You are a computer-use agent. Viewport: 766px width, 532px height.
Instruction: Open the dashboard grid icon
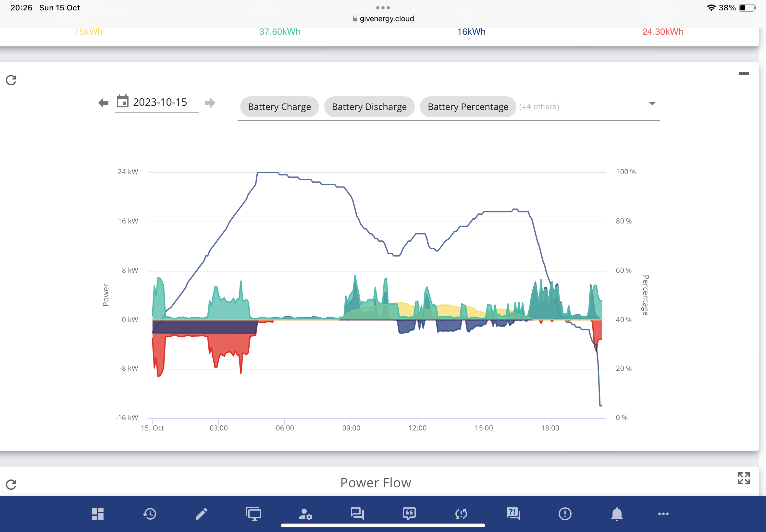(x=98, y=514)
